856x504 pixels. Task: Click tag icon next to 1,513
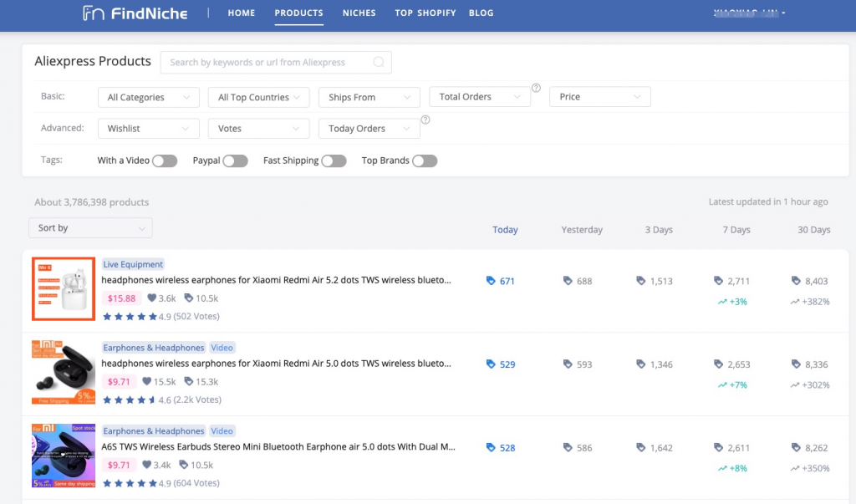[x=641, y=281]
